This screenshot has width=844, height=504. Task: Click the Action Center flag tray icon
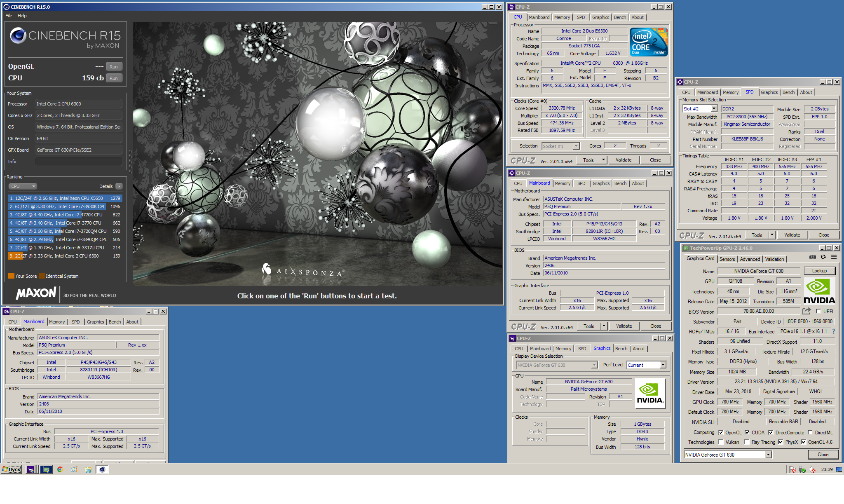point(792,469)
